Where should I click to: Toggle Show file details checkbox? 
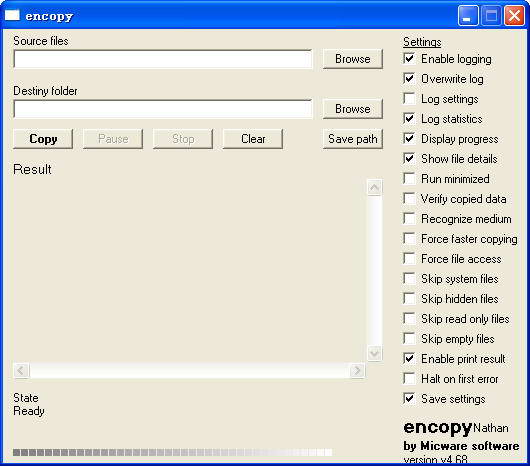coord(409,158)
